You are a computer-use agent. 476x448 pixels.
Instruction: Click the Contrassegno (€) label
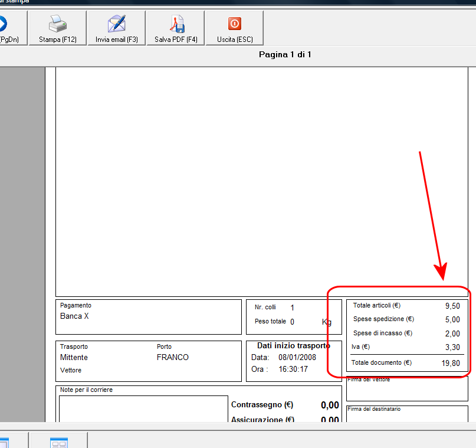262,405
